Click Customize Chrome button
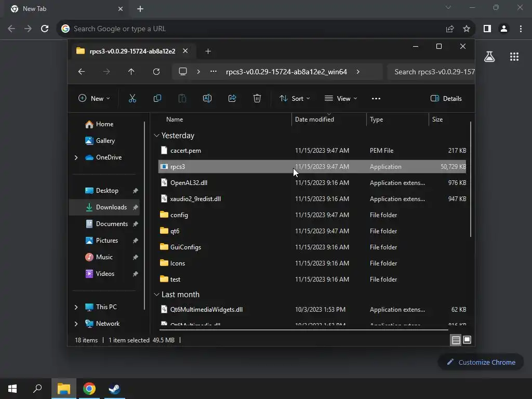Image resolution: width=532 pixels, height=399 pixels. pos(481,362)
